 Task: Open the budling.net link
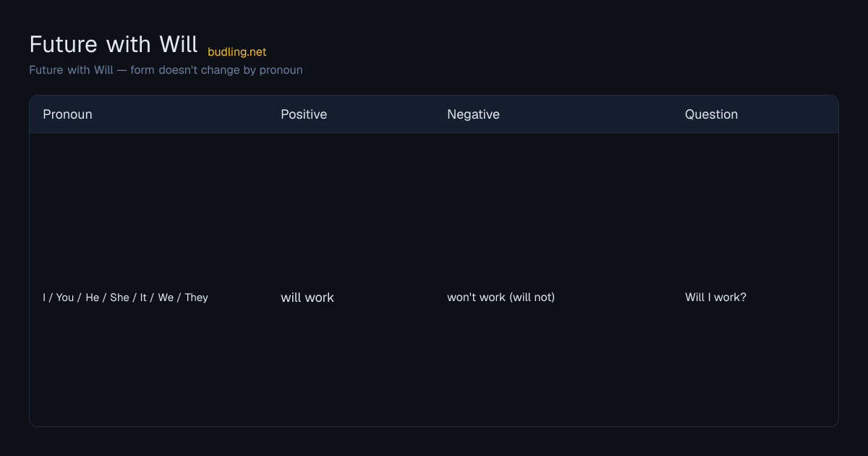237,52
